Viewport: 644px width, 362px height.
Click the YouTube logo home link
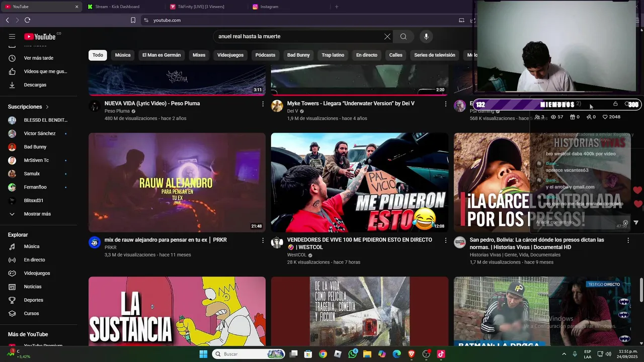tap(40, 36)
